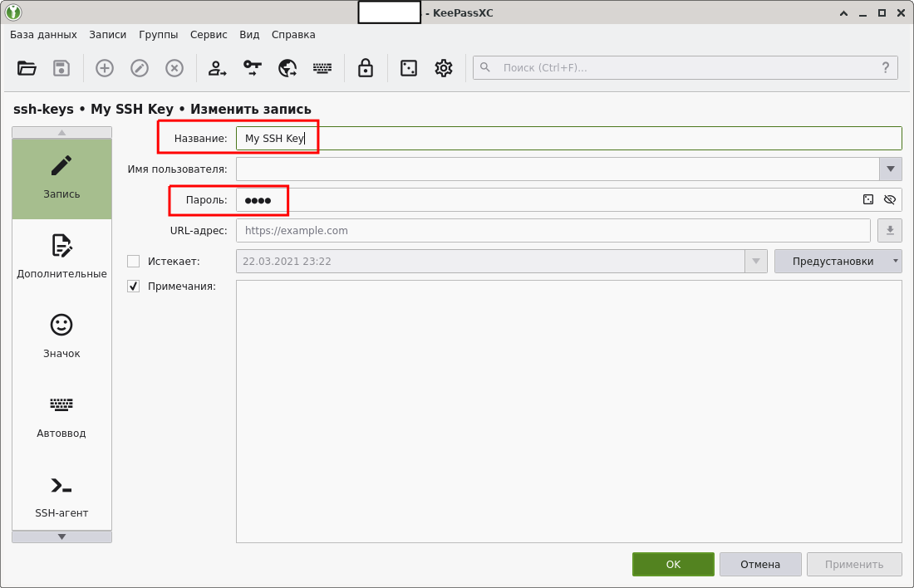Expand the Имя пользователя dropdown
This screenshot has height=588, width=914.
(x=890, y=169)
